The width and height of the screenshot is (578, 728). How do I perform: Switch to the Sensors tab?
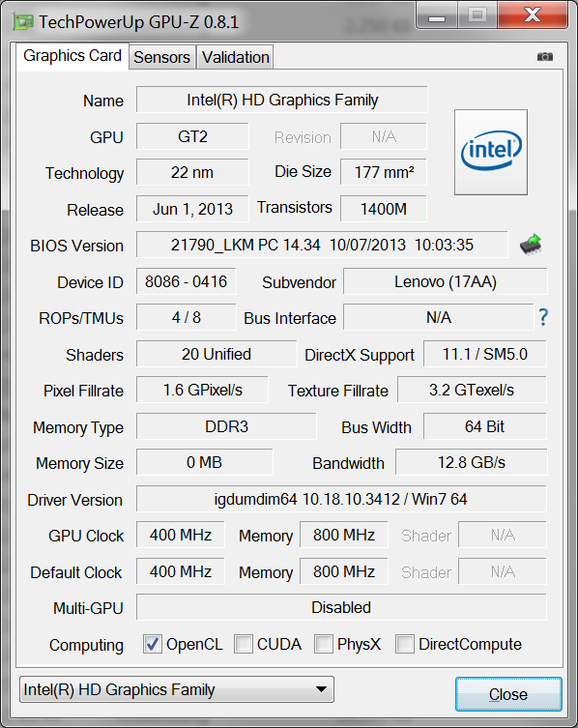point(161,57)
